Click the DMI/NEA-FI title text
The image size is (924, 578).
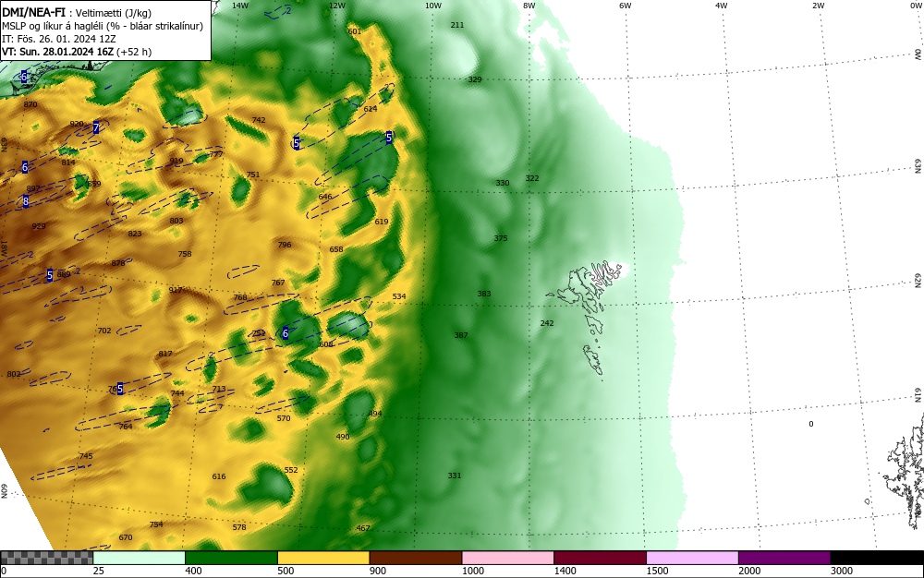click(x=33, y=13)
